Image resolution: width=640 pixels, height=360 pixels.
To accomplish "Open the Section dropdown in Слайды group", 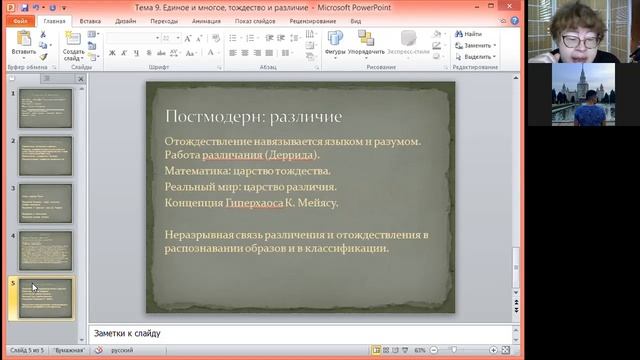I will point(94,57).
